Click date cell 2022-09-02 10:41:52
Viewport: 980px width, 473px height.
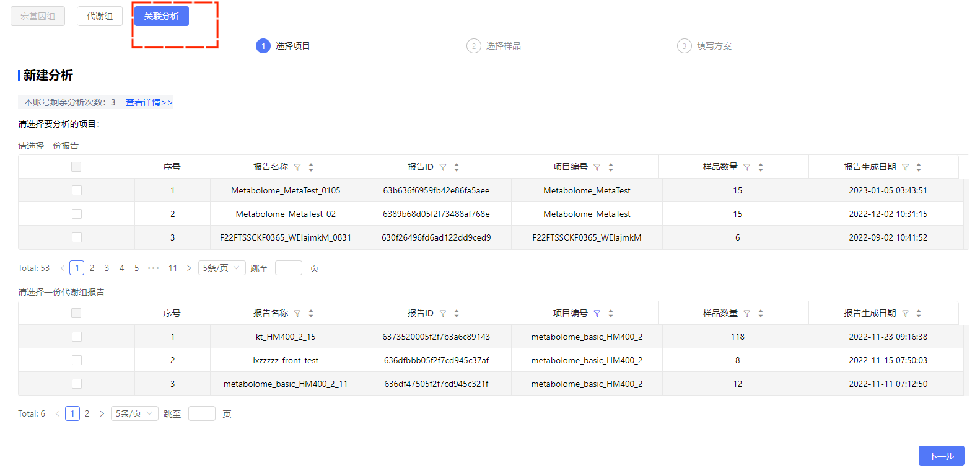click(888, 237)
